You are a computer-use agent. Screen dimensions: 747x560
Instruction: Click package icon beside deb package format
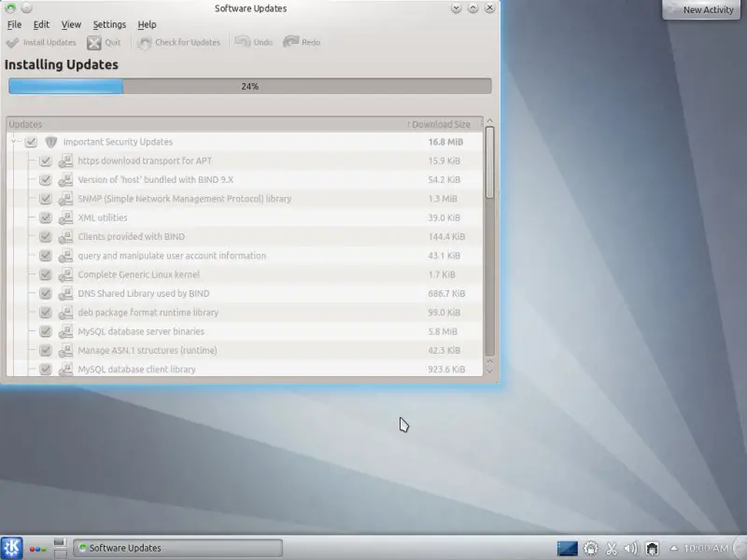coord(65,313)
